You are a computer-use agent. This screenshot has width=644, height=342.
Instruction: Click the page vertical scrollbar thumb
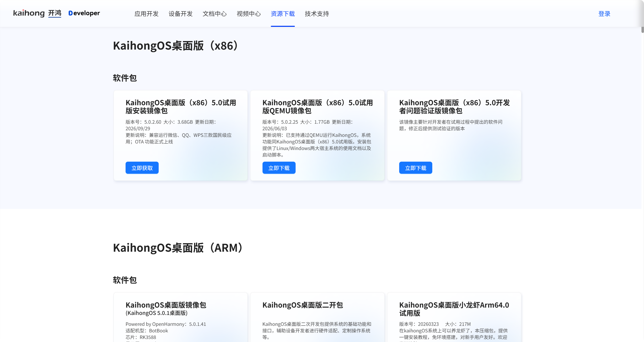[642, 29]
